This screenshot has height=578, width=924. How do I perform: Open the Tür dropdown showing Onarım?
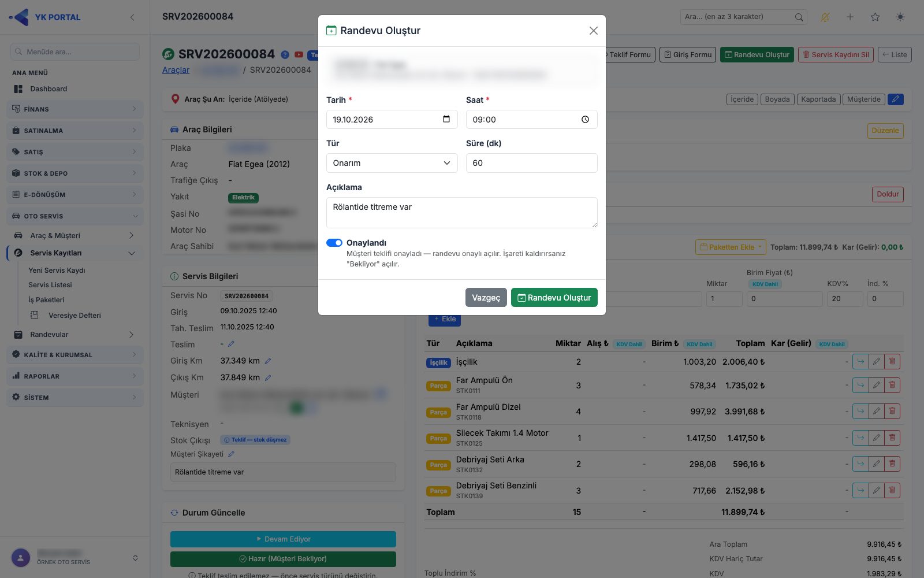point(392,163)
